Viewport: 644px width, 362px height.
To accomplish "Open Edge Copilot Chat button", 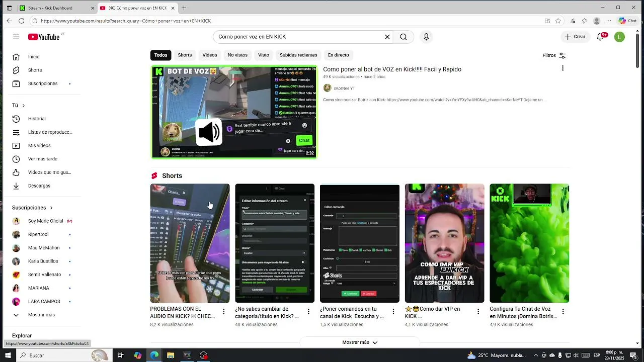I will 627,21.
